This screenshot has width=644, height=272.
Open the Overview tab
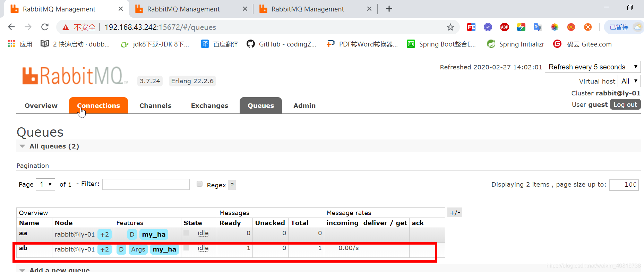pos(41,105)
